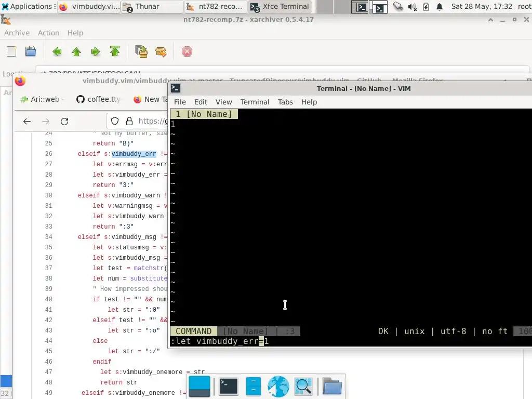The width and height of the screenshot is (532, 399).
Task: Click 'unix' in vim status line
Action: 414,331
